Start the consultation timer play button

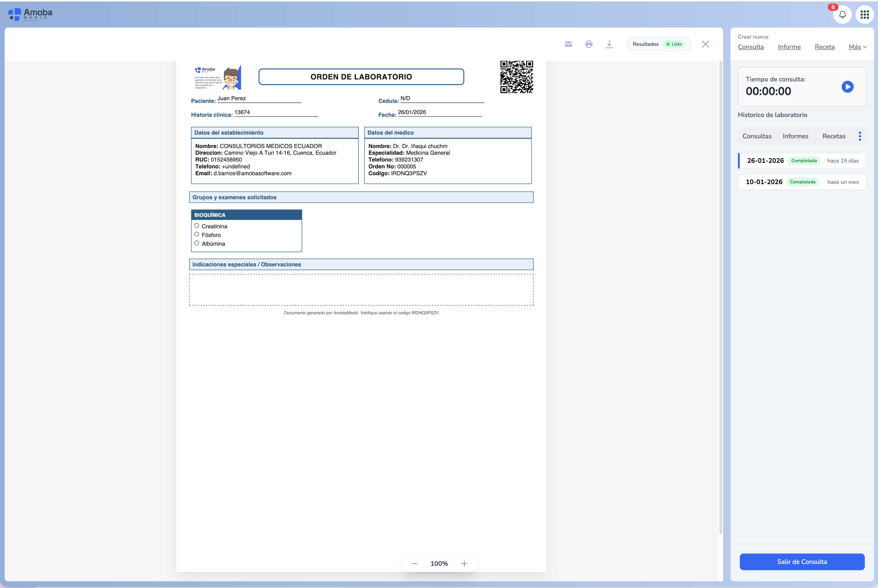point(847,87)
